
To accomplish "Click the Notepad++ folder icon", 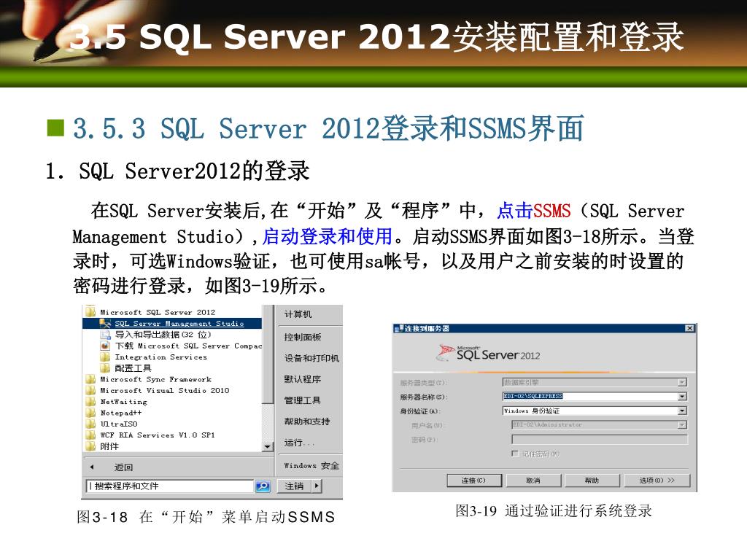I will 90,413.
